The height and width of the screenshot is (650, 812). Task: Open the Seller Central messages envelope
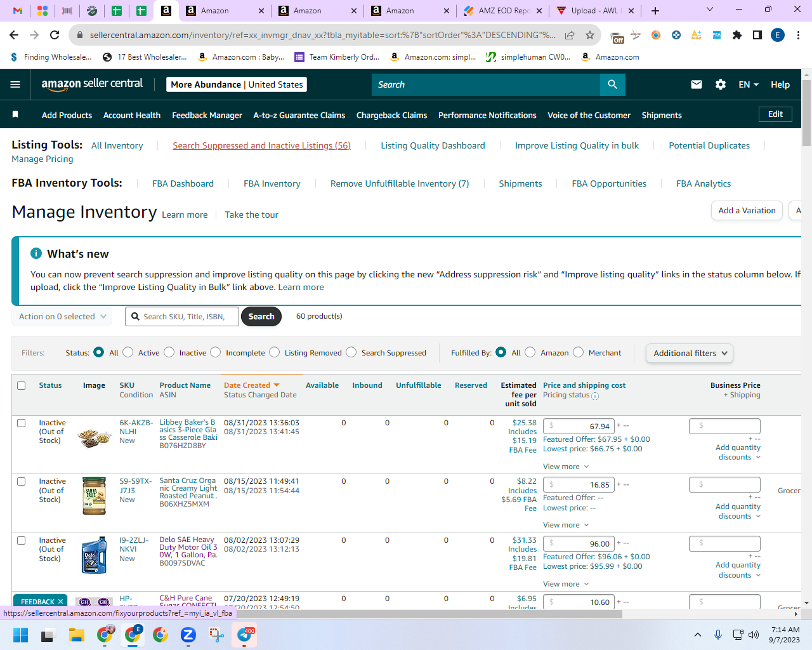(697, 84)
